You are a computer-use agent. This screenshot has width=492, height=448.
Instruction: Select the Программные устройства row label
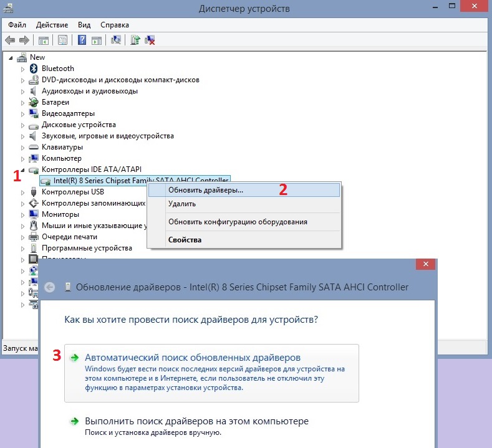coord(87,248)
